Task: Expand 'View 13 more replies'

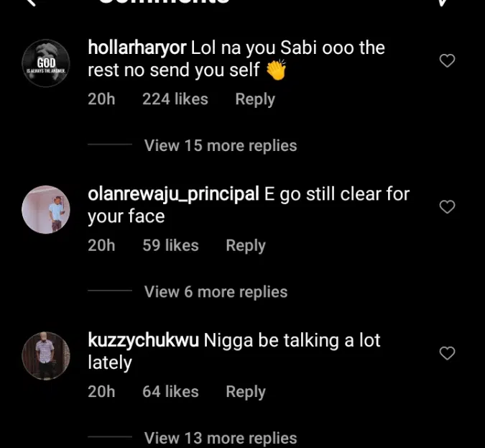Action: (220, 438)
